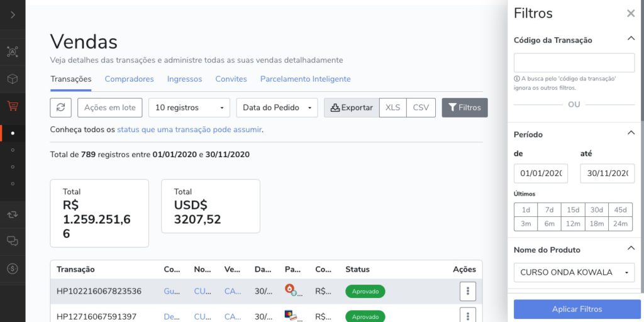The width and height of the screenshot is (644, 322).
Task: Open the Data do Pedido dropdown
Action: coord(277,108)
